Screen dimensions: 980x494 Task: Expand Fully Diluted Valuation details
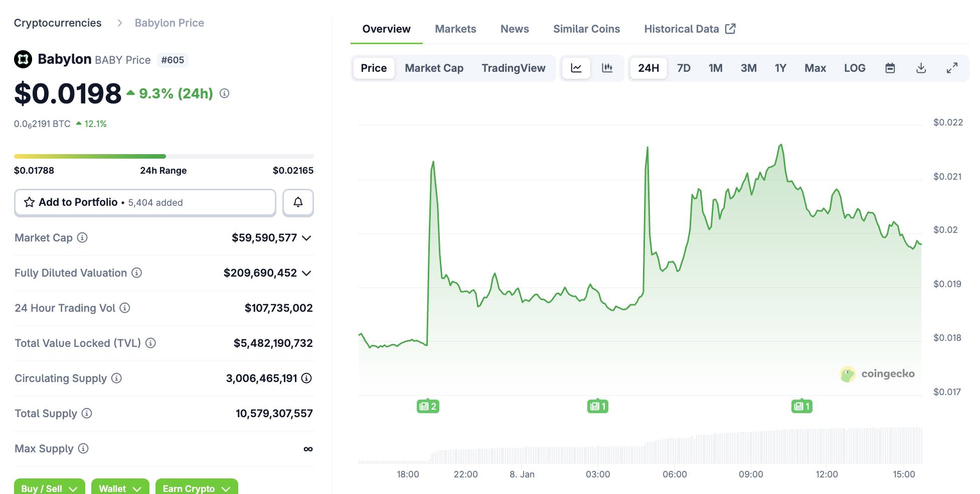tap(307, 273)
